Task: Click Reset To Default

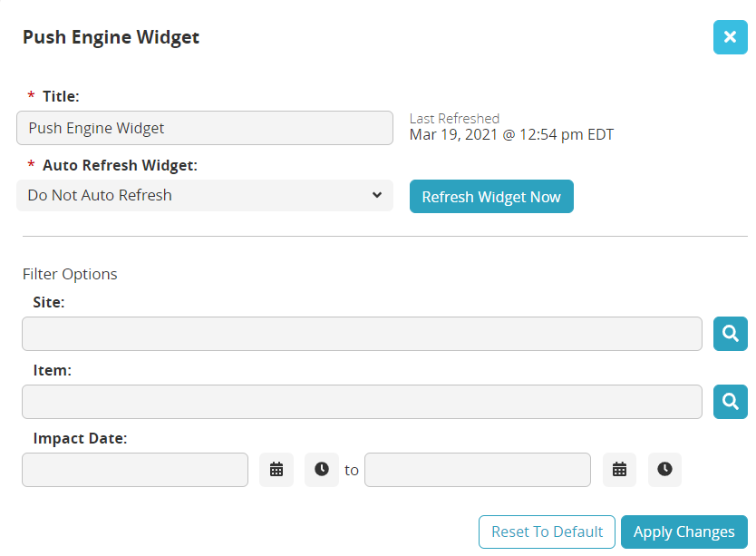Action: (x=547, y=532)
